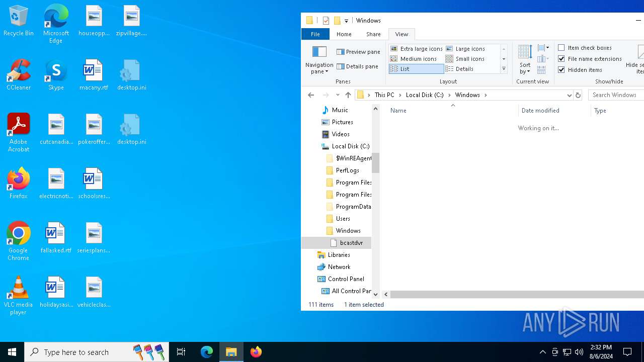Open the recent locations dropdown

[x=338, y=95]
